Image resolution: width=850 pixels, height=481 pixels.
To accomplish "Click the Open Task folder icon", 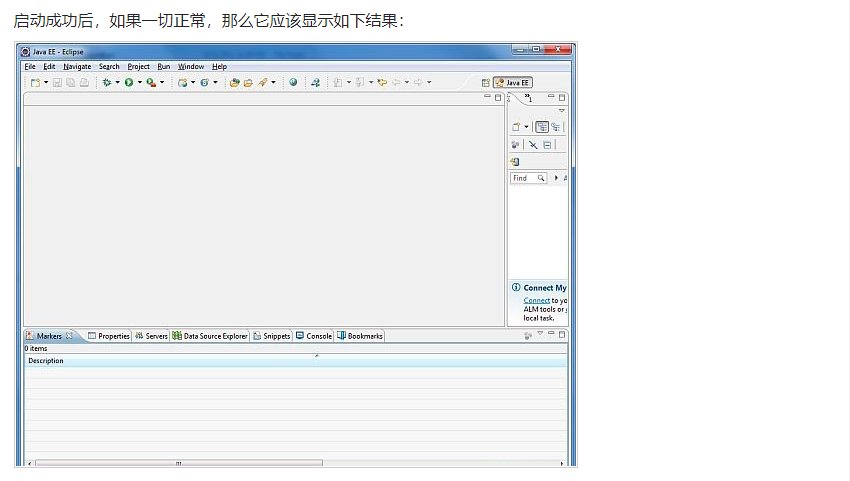I will point(248,83).
